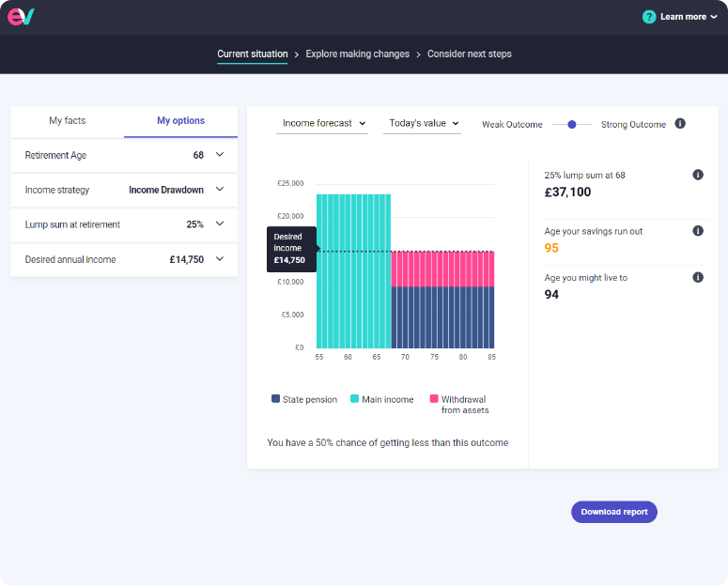Screen dimensions: 728x585
Task: Click Main income legend swatch
Action: click(x=354, y=399)
